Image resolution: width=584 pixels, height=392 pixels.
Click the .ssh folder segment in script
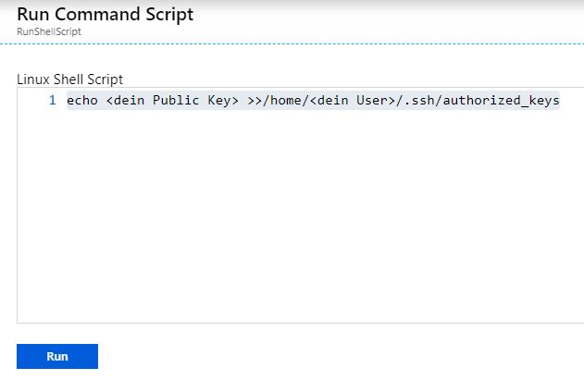pos(420,100)
